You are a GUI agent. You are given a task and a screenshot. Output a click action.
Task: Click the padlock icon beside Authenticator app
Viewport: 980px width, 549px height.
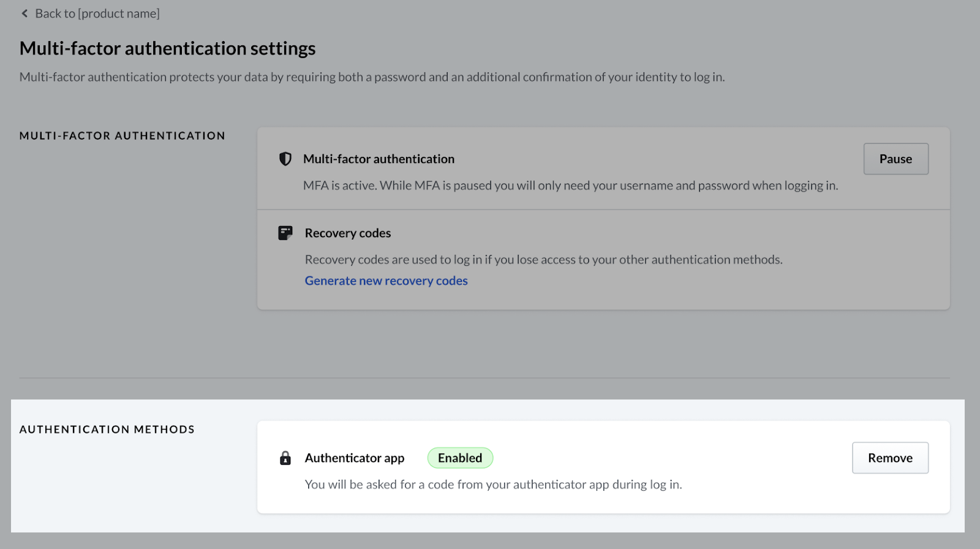[x=285, y=458]
